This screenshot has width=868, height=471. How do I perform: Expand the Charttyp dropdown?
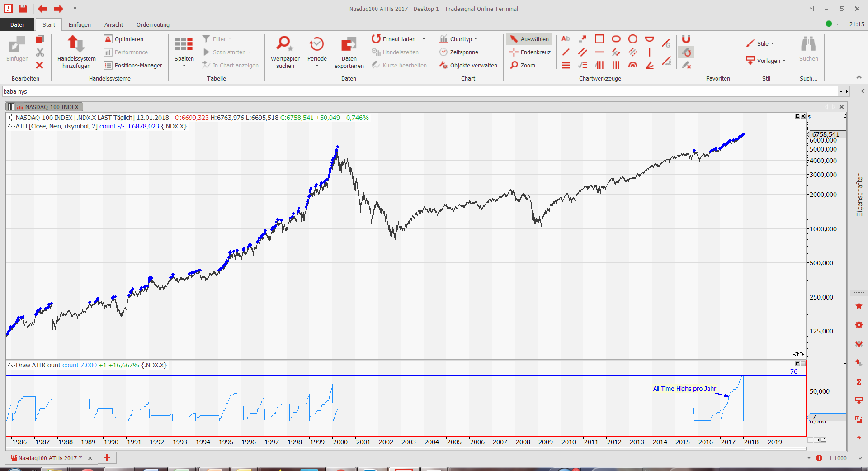(458, 39)
